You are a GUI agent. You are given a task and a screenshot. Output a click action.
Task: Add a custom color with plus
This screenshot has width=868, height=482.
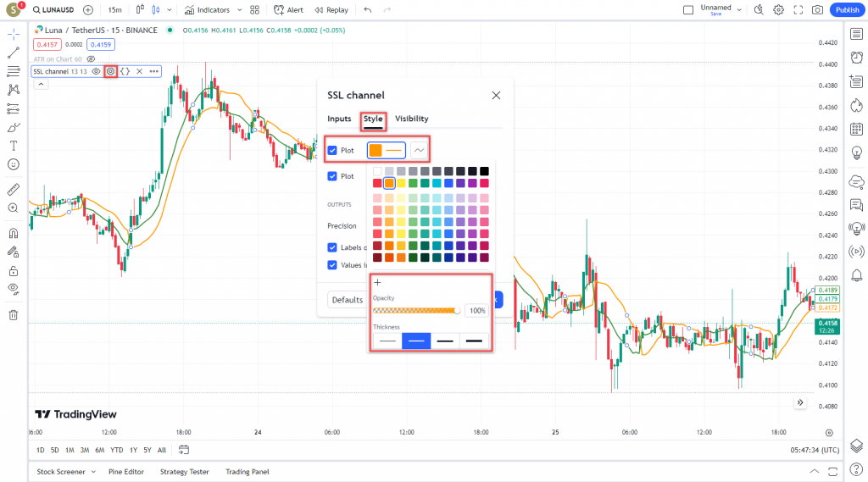[x=377, y=282]
